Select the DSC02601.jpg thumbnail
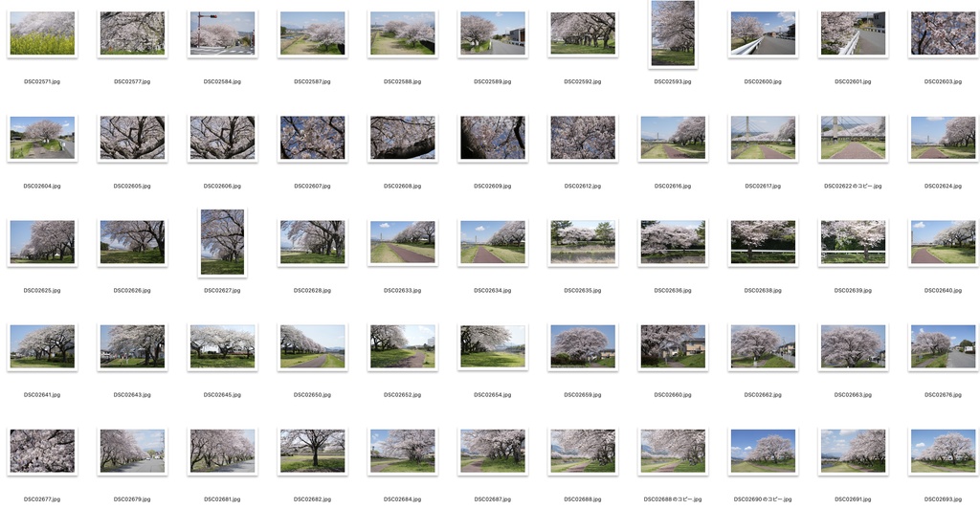The height and width of the screenshot is (510, 980). click(x=853, y=33)
